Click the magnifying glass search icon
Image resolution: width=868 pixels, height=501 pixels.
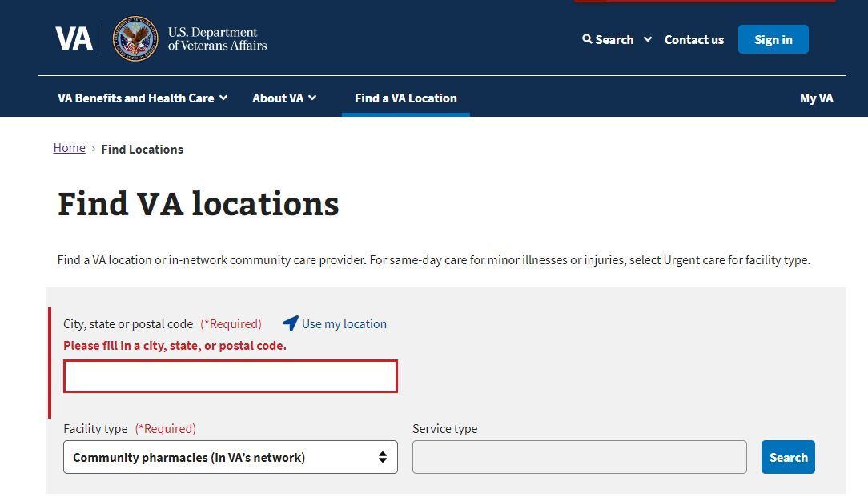(x=589, y=39)
